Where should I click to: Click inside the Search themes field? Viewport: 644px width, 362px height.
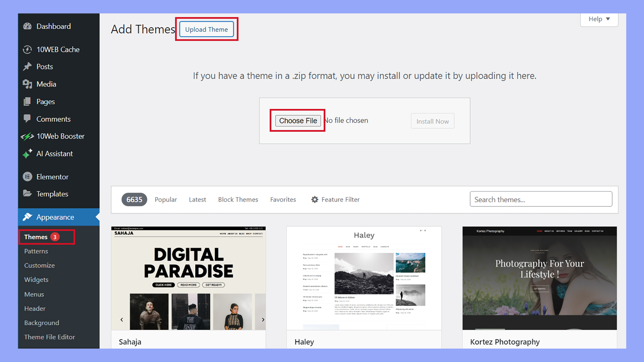click(x=541, y=199)
